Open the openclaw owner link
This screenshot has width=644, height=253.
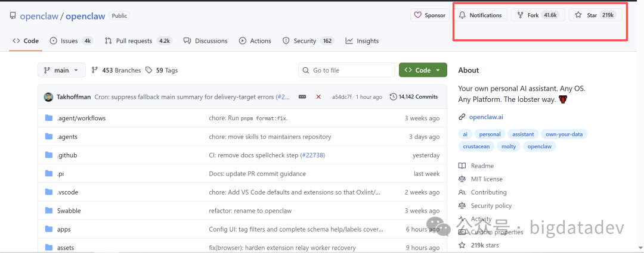[x=39, y=17]
